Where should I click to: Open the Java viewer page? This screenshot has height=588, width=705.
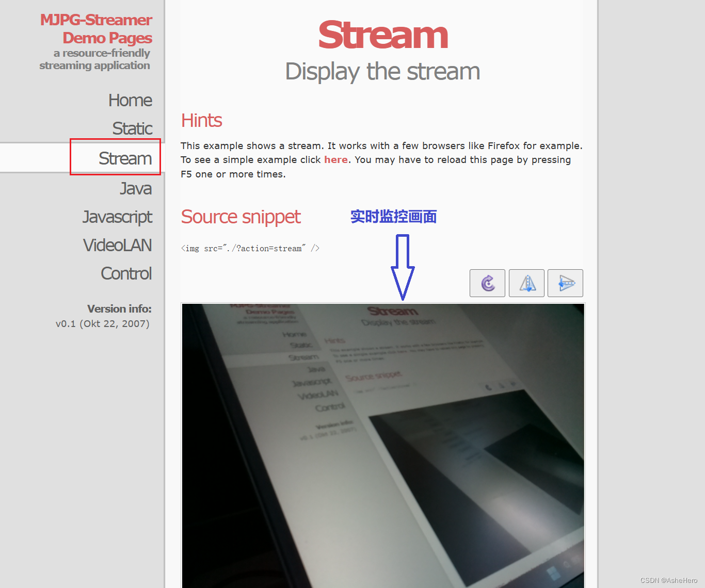[136, 188]
